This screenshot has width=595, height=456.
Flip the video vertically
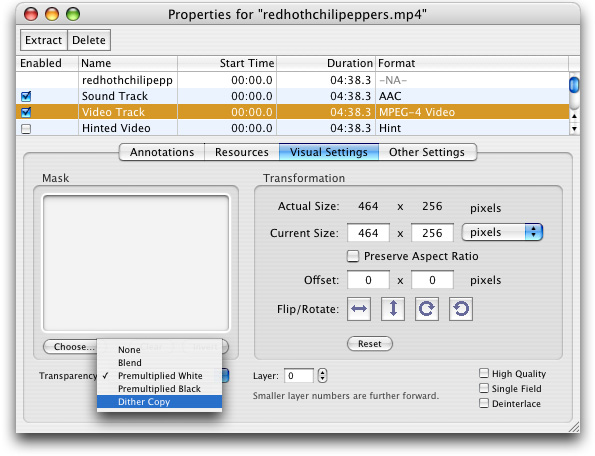coord(393,309)
